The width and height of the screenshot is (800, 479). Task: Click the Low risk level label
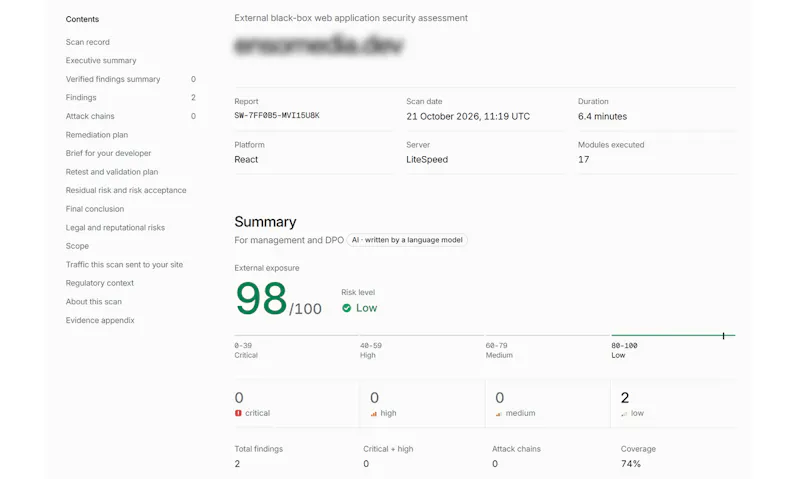pyautogui.click(x=366, y=308)
